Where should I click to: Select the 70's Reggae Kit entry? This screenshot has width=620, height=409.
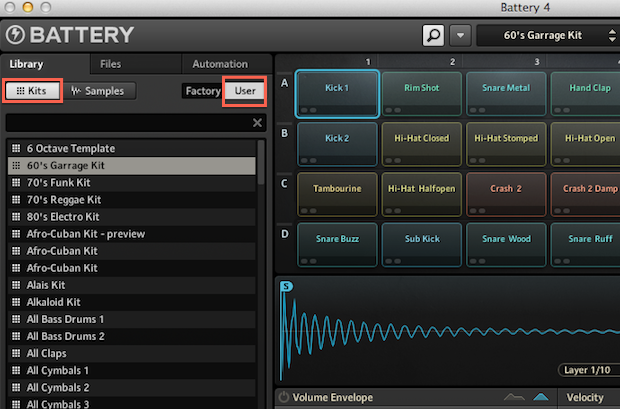click(132, 200)
